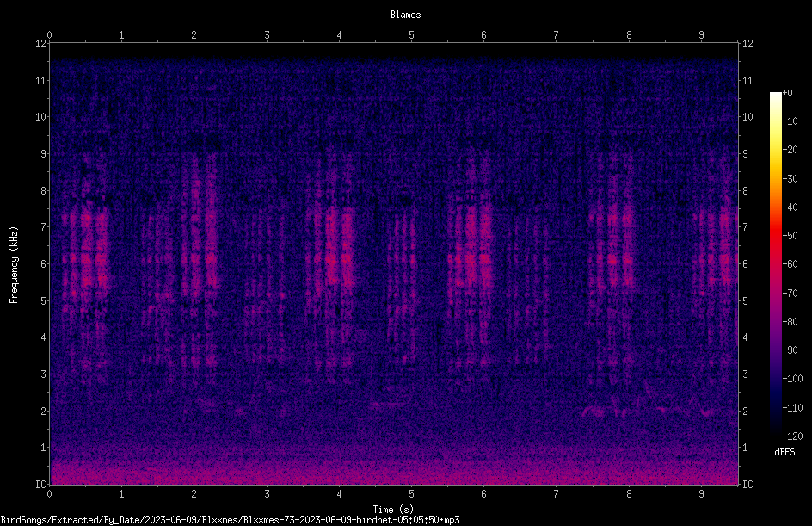Click the dBFS color gradient scale bar
Screen dimensions: 812x526
pos(775,263)
